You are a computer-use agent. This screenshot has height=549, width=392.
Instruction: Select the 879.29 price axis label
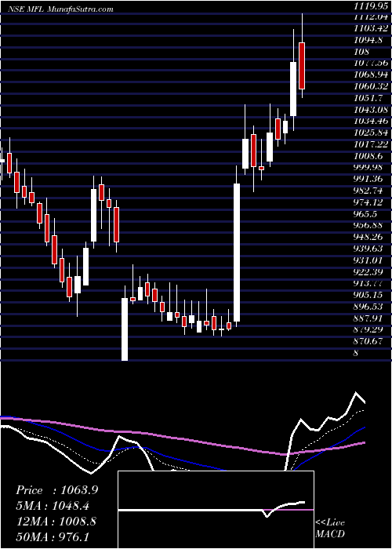369,329
